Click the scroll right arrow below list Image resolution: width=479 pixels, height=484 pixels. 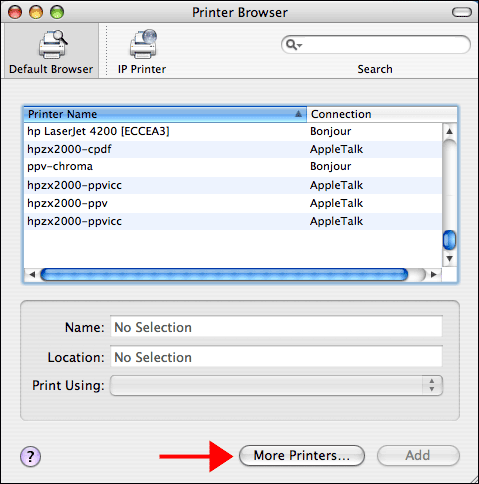[x=433, y=275]
